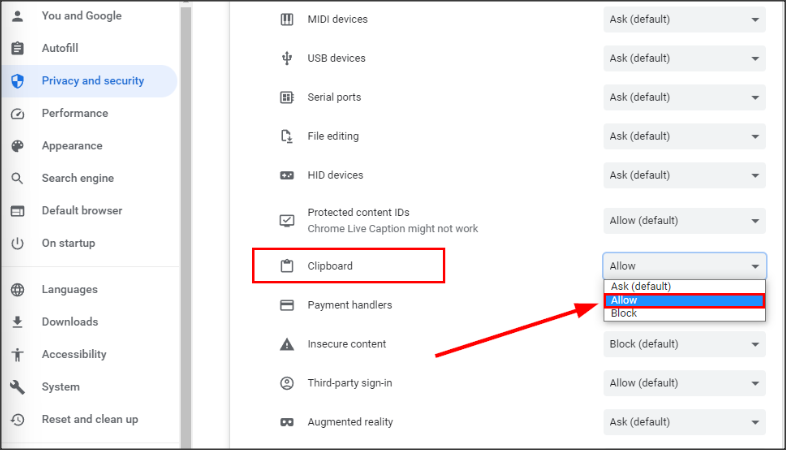Choose Block in the Clipboard dropdown list

pyautogui.click(x=684, y=313)
